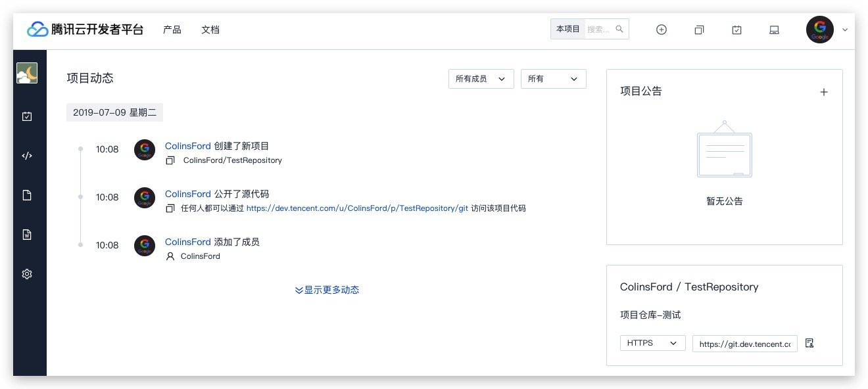868x389 pixels.
Task: Click the 项目动态 heading
Action: [x=90, y=78]
